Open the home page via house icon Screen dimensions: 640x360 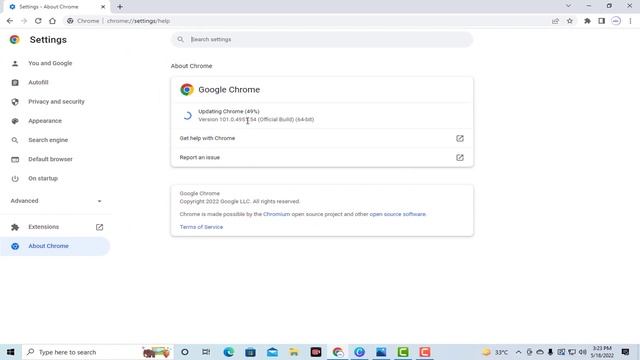[x=52, y=21]
